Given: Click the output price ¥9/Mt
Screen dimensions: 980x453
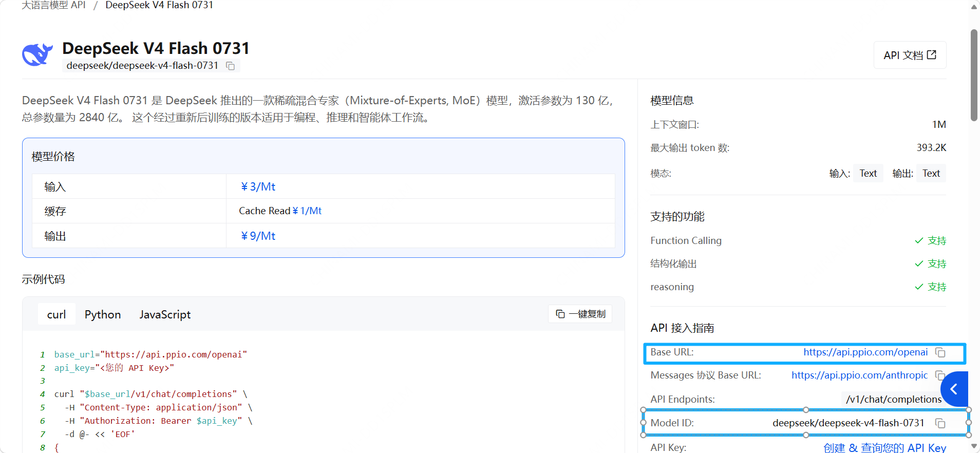Looking at the screenshot, I should [258, 236].
